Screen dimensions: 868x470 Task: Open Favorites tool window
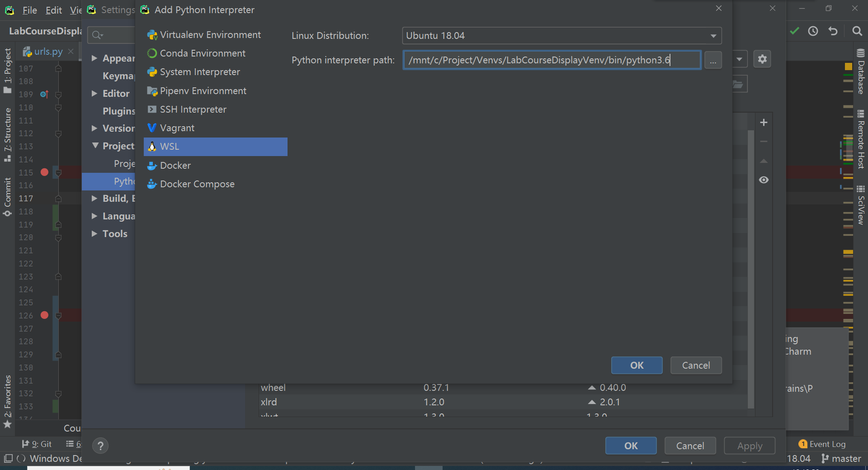[7, 401]
